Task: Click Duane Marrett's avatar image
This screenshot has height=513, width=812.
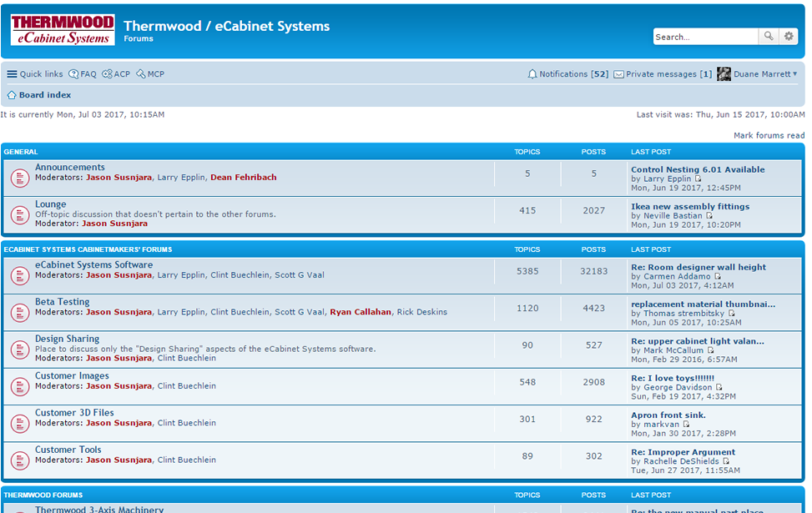Action: [724, 74]
